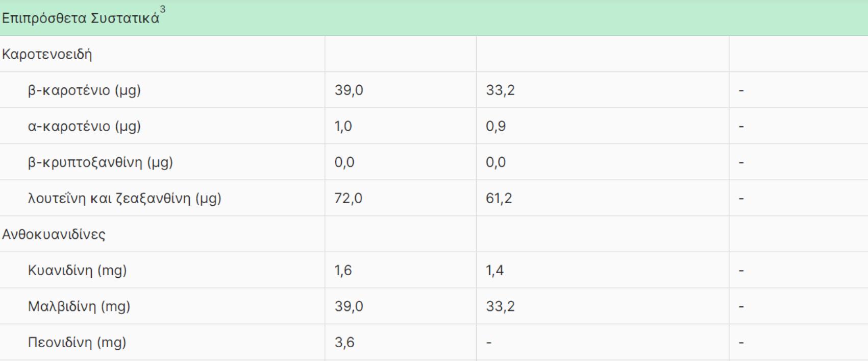Click the 1,4 value for Κυανιδίνη
Image resolution: width=868 pixels, height=361 pixels.
tap(494, 270)
